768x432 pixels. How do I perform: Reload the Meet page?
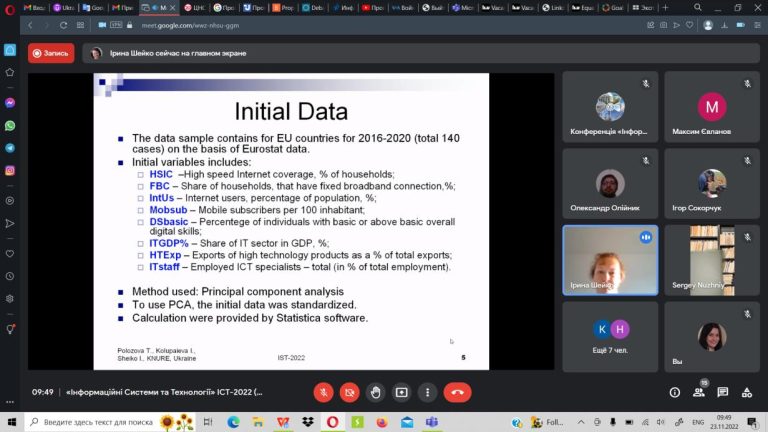click(x=63, y=25)
